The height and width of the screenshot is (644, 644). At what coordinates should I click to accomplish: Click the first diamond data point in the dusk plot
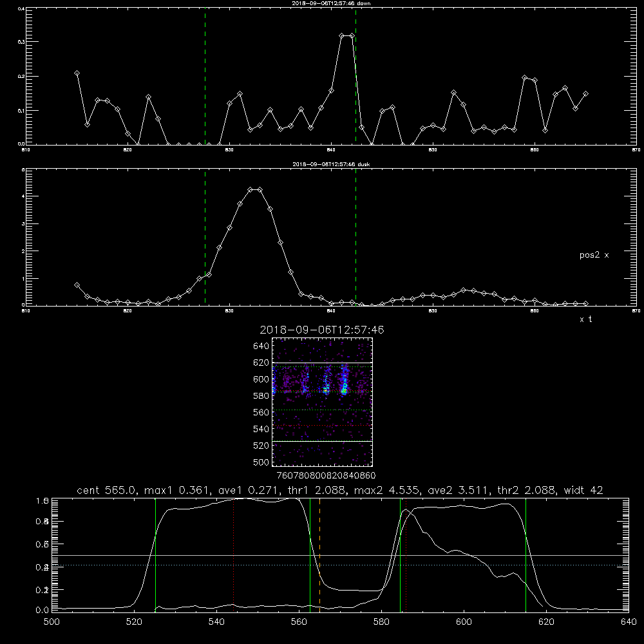[77, 285]
